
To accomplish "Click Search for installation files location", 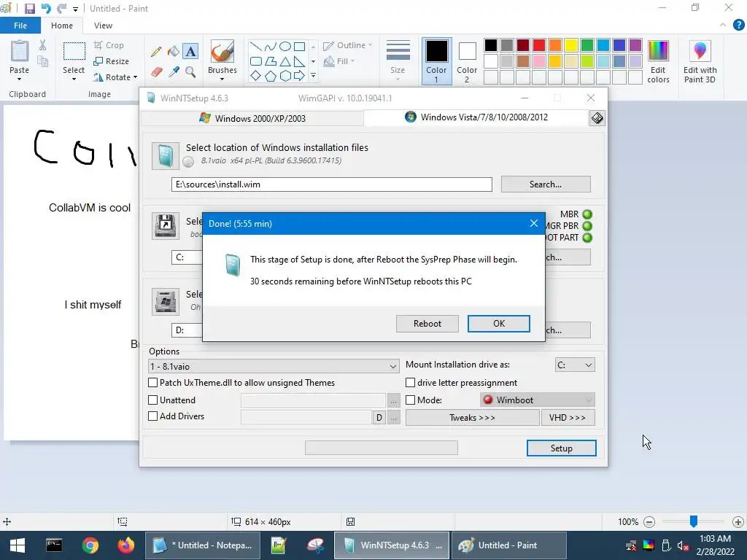I will click(x=546, y=184).
